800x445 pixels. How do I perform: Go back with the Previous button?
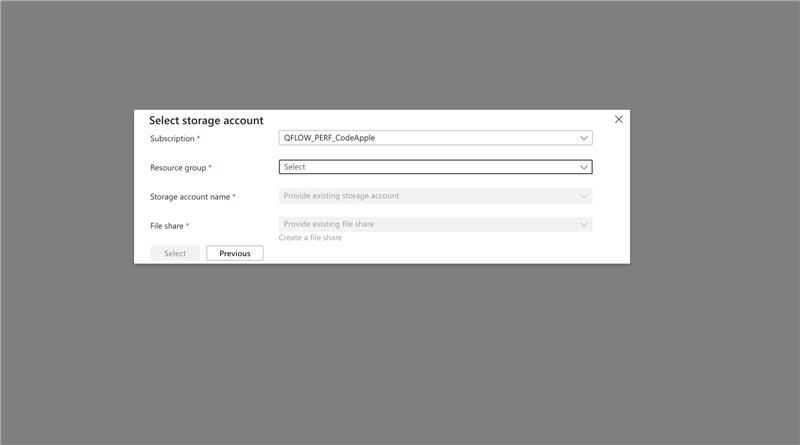coord(235,253)
